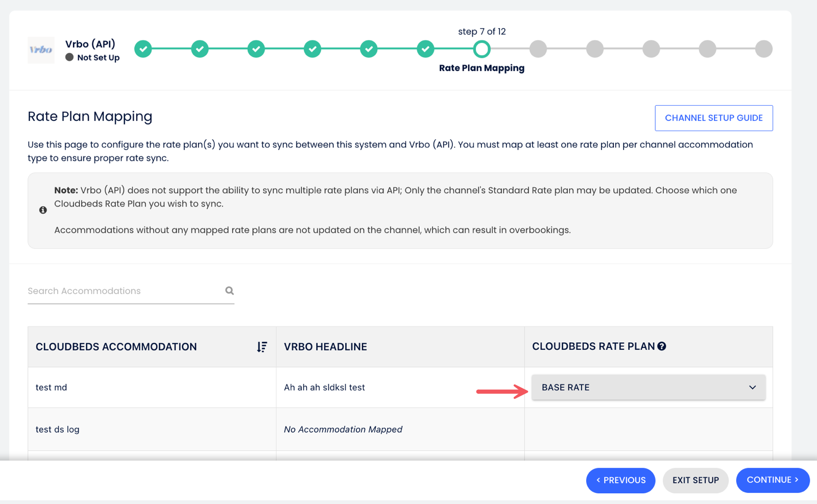Click the eighth gray step circle
Screen dimensions: 817x504
(x=538, y=49)
